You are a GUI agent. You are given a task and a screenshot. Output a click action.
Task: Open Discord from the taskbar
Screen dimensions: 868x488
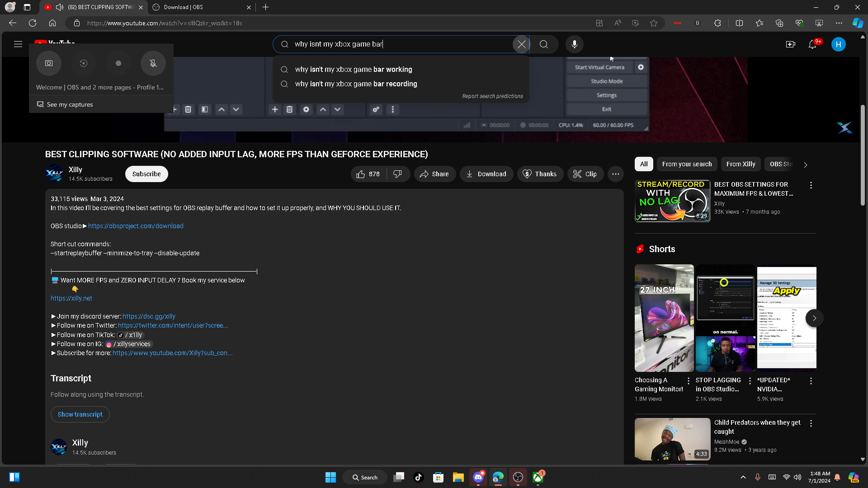tap(478, 477)
